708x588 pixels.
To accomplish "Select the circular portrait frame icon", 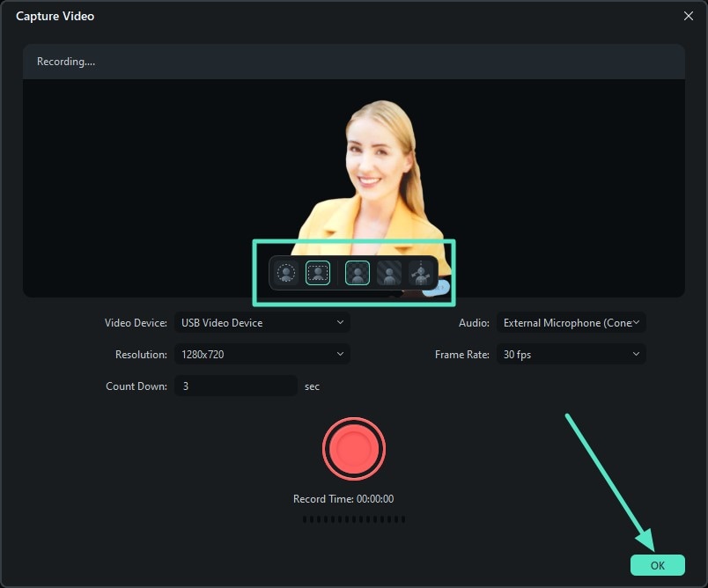I will coord(286,273).
